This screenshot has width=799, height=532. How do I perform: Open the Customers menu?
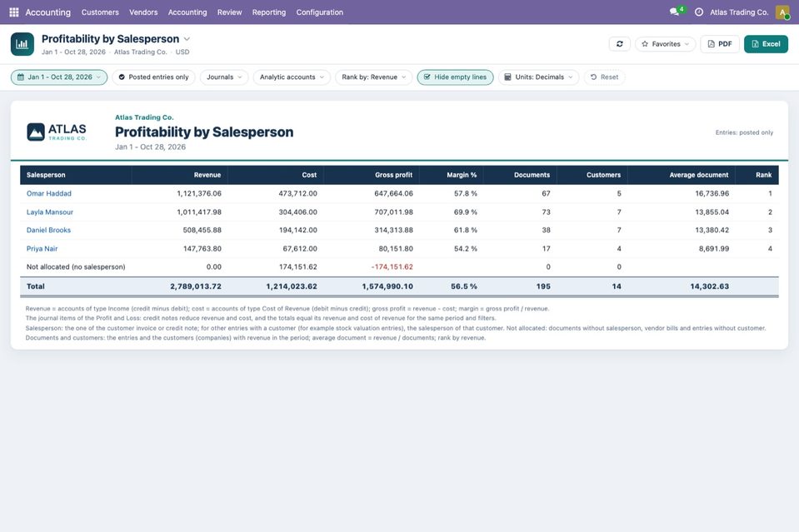tap(100, 12)
